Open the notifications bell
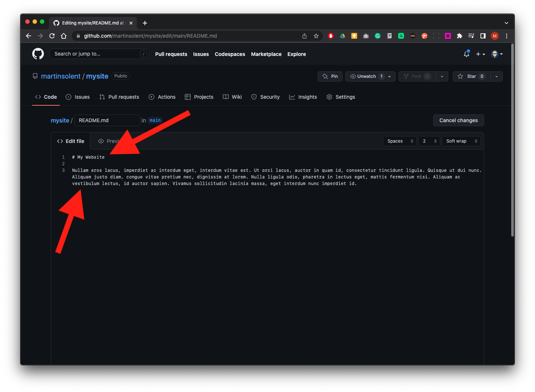Viewport: 535px width, 392px height. coord(467,54)
